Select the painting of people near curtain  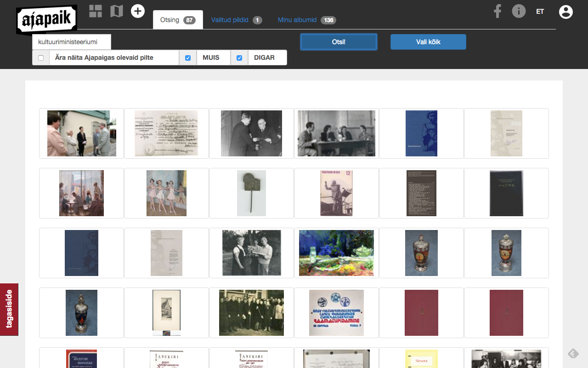click(x=81, y=193)
